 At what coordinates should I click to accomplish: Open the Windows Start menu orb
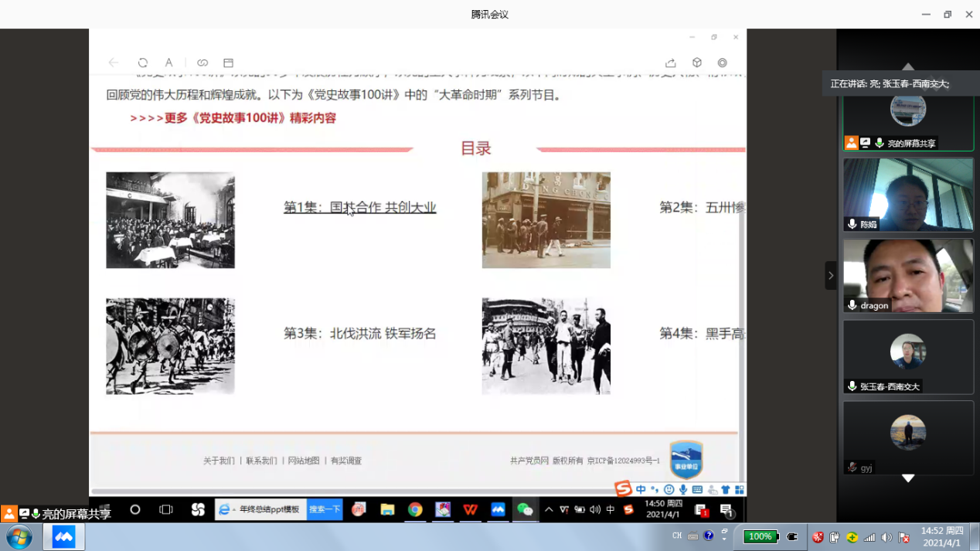[x=19, y=537]
